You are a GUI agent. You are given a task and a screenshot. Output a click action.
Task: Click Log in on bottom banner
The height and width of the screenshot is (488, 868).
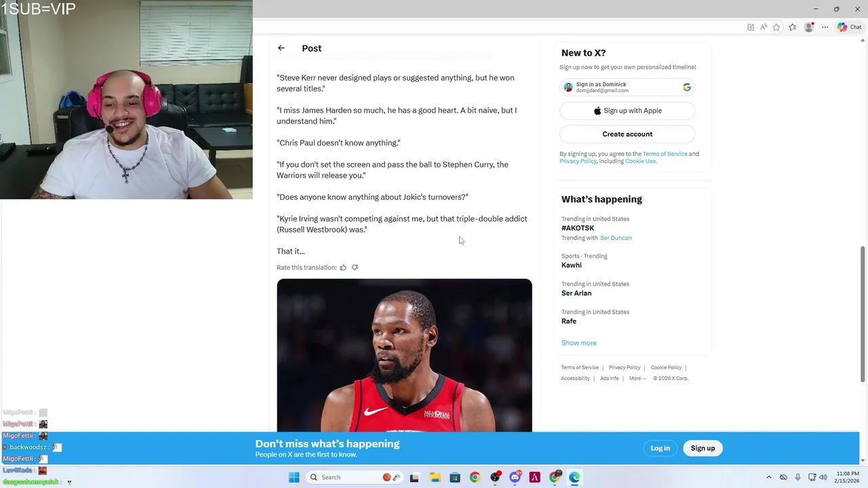(x=660, y=448)
